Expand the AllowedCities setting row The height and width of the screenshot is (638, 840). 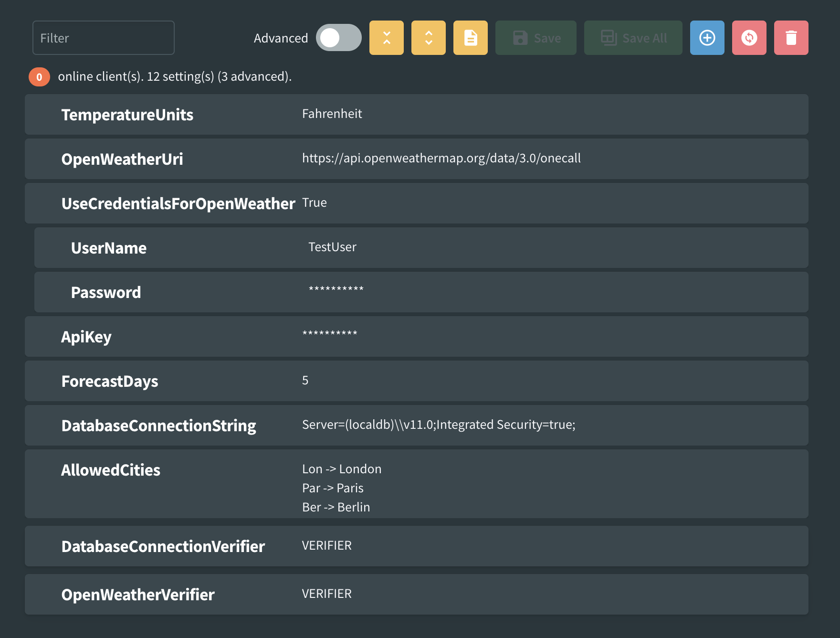pos(417,484)
